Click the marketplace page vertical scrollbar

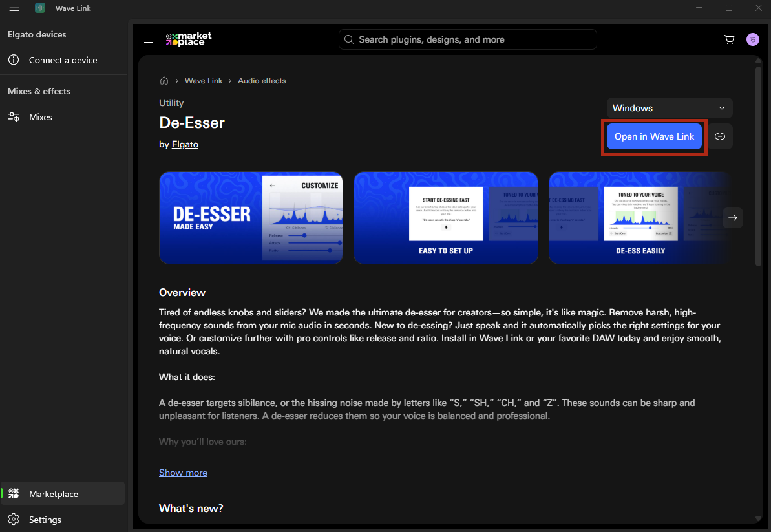click(758, 167)
